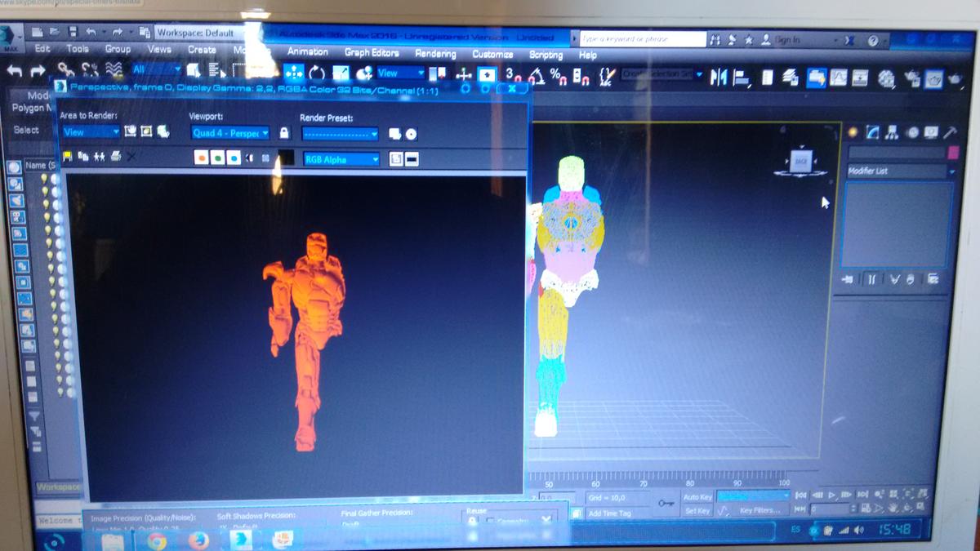This screenshot has width=980, height=551.
Task: Open the Hierarchy command panel tab
Action: point(892,132)
